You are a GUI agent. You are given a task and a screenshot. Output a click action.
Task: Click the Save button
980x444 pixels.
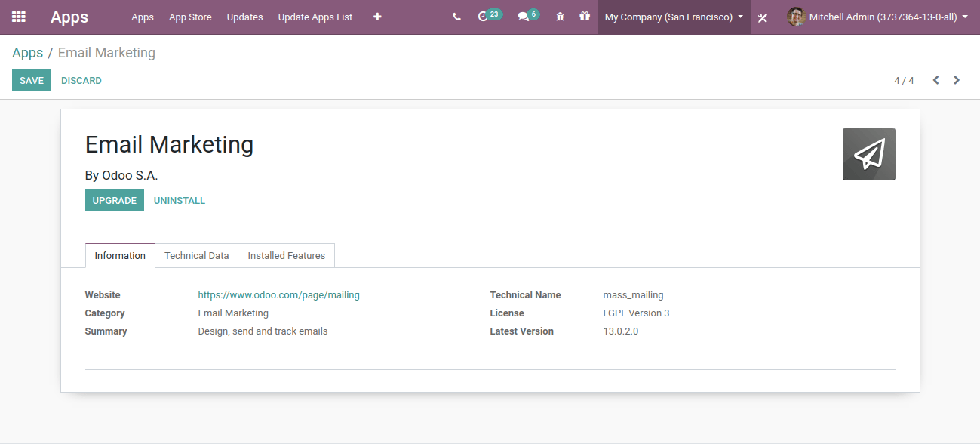[x=32, y=80]
